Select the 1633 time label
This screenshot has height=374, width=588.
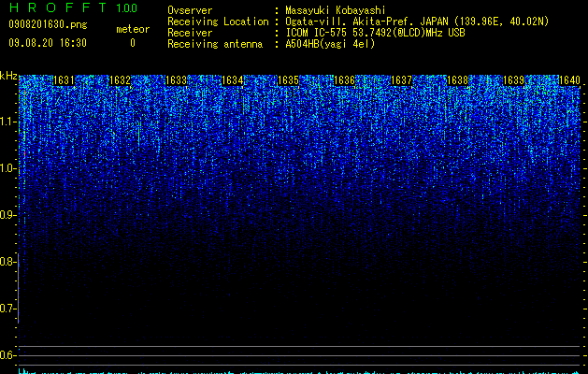tap(177, 80)
